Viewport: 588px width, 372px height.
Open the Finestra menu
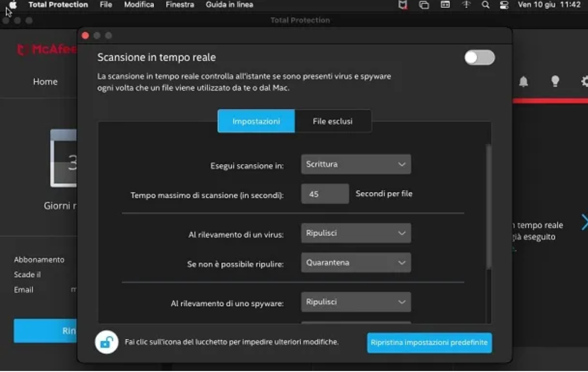180,5
